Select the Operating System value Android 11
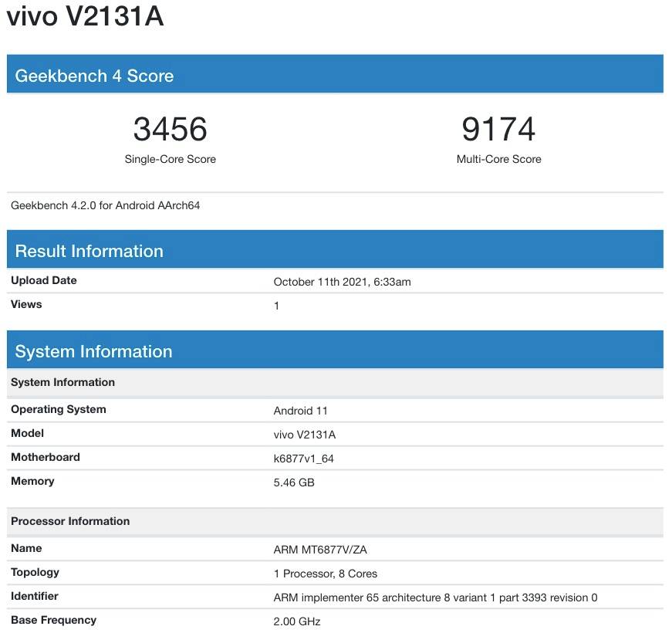The width and height of the screenshot is (672, 633). coord(299,411)
